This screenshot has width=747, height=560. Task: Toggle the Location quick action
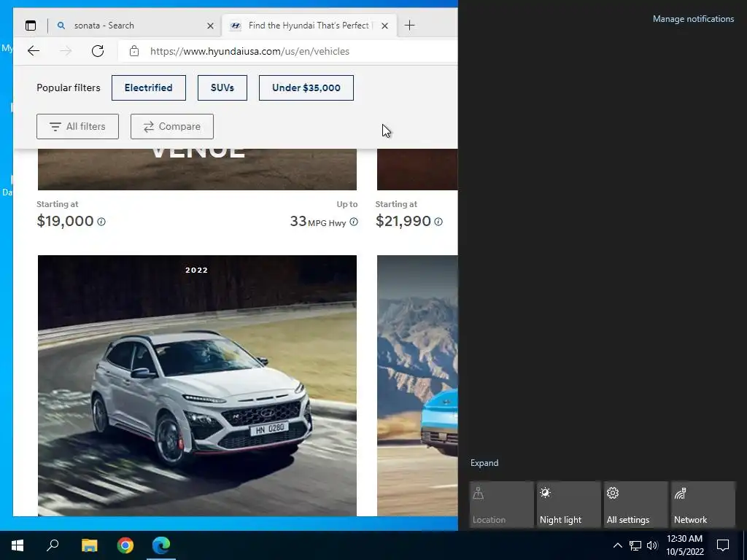coord(501,505)
